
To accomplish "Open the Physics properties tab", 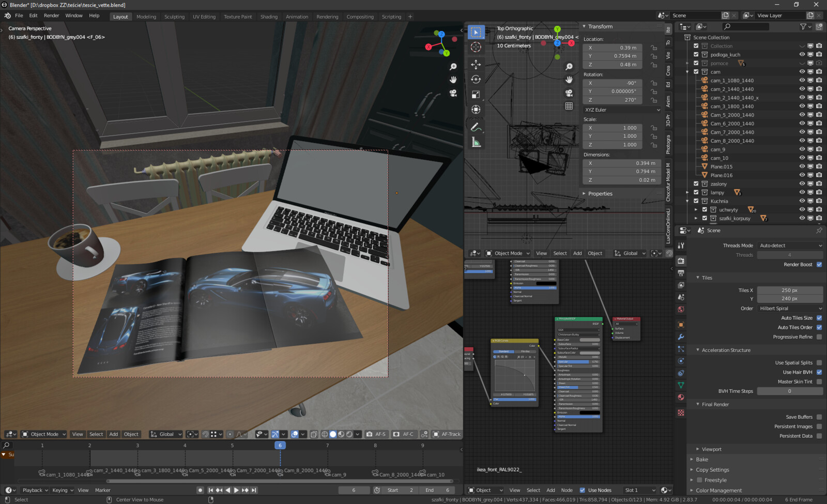I will coord(681,361).
